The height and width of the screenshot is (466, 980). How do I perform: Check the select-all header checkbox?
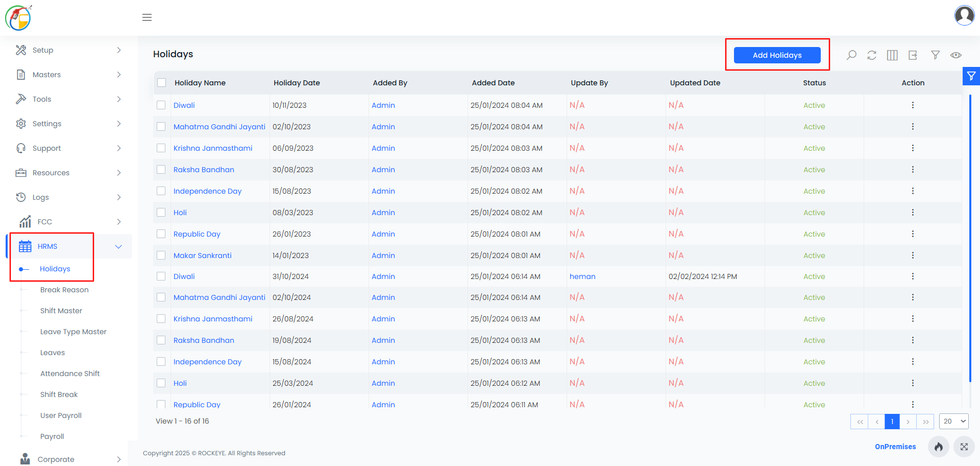tap(162, 83)
